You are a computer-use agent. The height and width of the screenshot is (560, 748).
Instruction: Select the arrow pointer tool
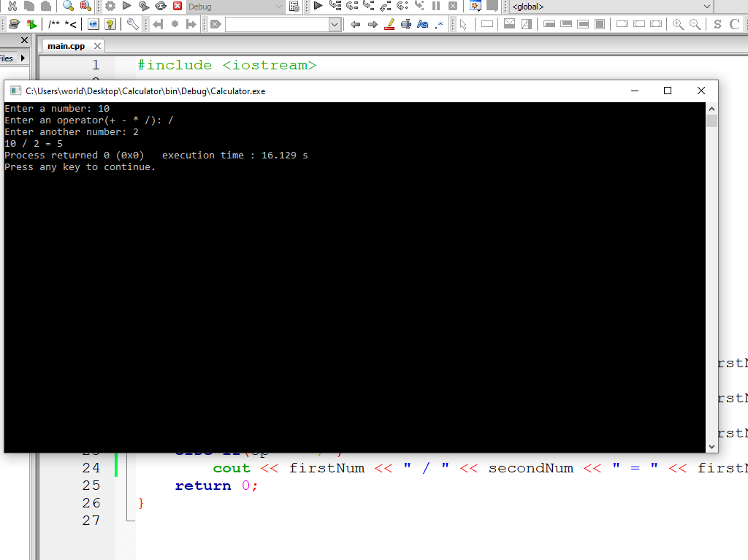463,24
